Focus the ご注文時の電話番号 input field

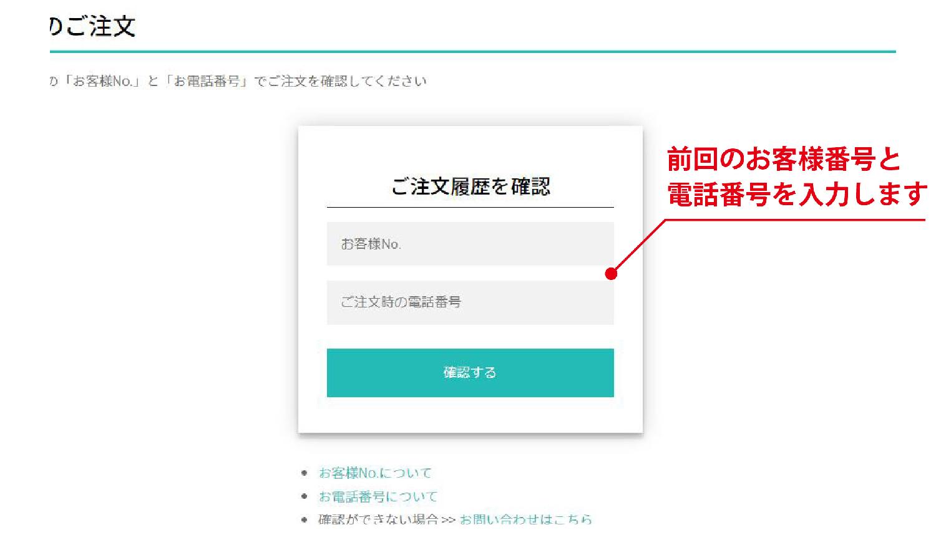[470, 302]
